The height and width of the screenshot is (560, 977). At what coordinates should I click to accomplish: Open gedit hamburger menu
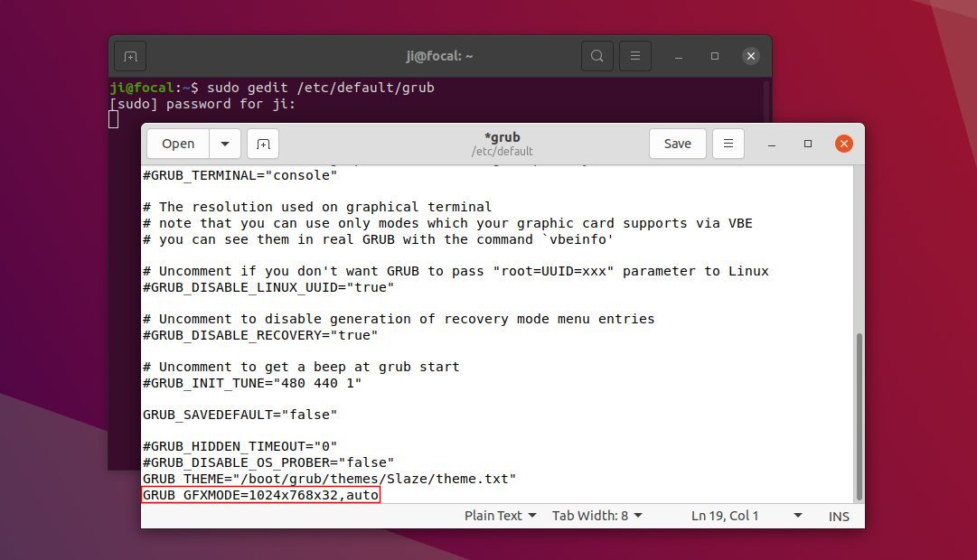tap(728, 144)
